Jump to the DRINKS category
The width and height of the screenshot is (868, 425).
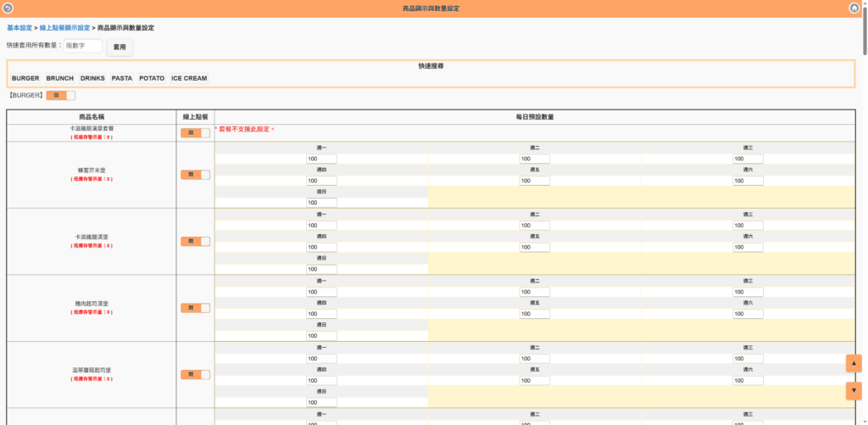(x=92, y=78)
